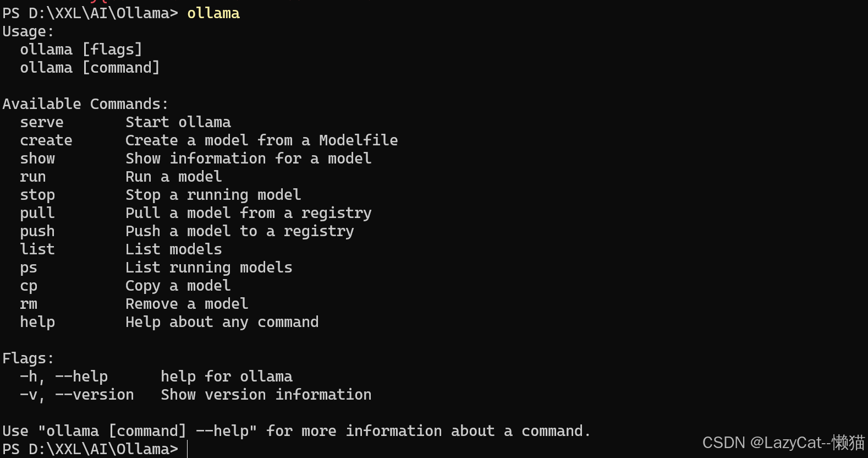Click the 'pull' command entry
Image resolution: width=868 pixels, height=458 pixels.
point(37,214)
